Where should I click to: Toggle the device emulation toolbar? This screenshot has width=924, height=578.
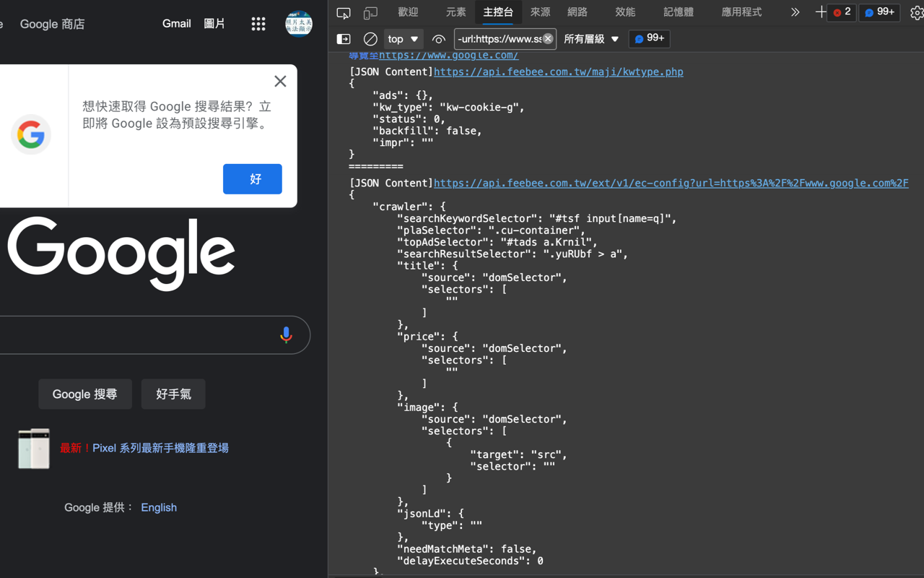pos(370,12)
